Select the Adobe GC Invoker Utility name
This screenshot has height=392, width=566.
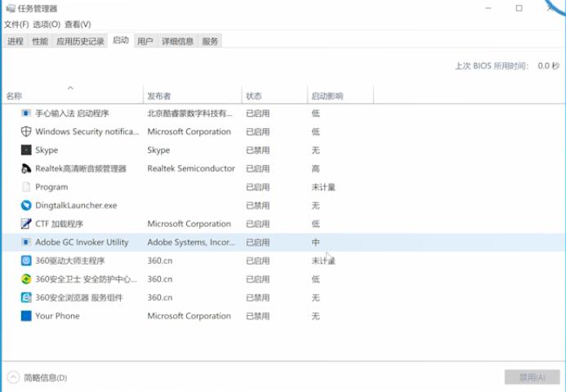[x=82, y=243]
